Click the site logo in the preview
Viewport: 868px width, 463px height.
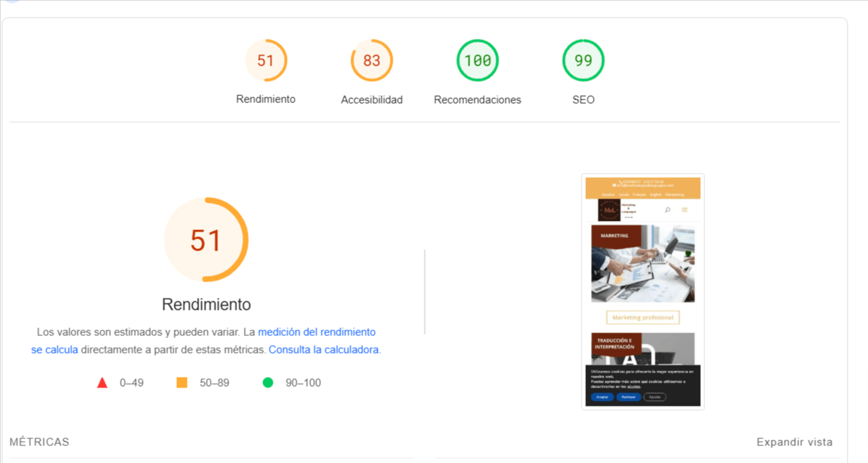click(x=610, y=210)
